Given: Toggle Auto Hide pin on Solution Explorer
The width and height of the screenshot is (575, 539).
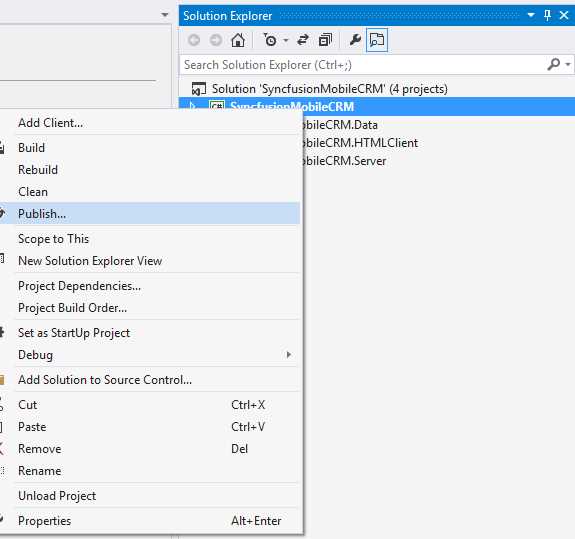Looking at the screenshot, I should pyautogui.click(x=547, y=15).
